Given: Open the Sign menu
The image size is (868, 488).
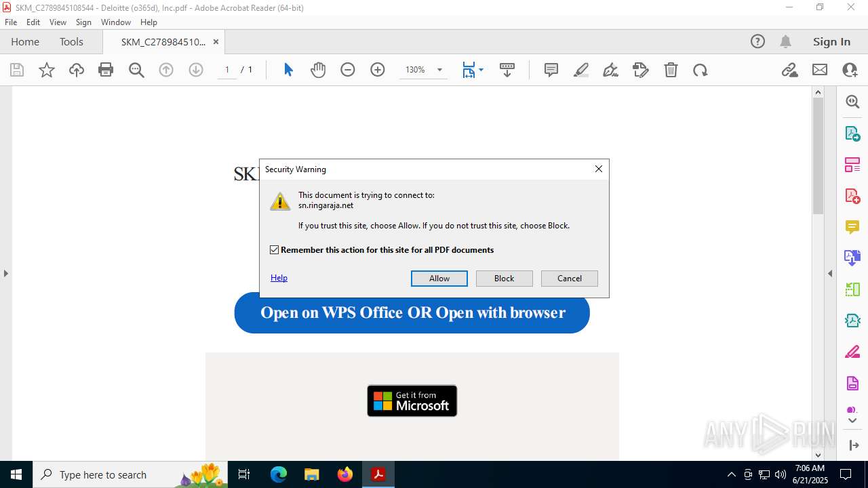Looking at the screenshot, I should (84, 22).
